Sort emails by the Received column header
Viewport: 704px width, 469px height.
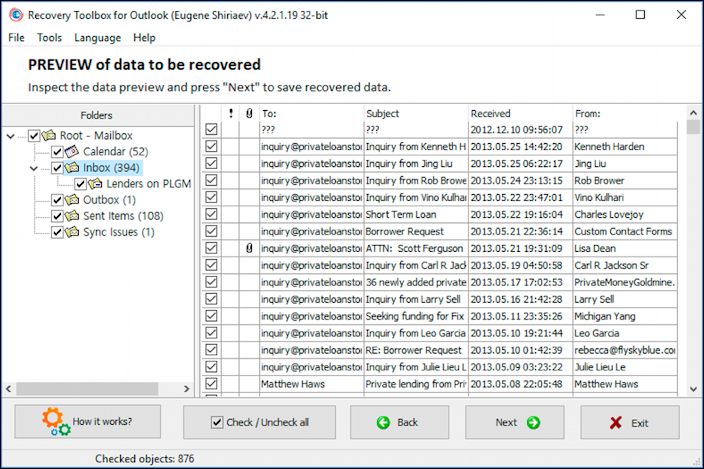pyautogui.click(x=520, y=114)
